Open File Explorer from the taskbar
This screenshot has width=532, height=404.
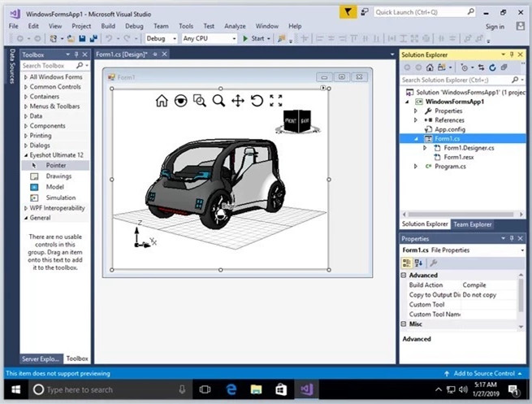pos(256,389)
